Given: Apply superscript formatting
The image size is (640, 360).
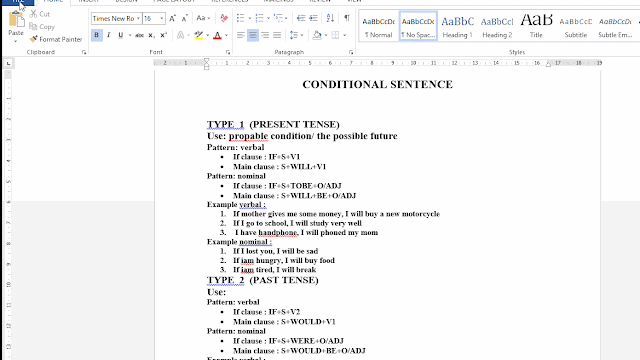Looking at the screenshot, I should [x=164, y=36].
